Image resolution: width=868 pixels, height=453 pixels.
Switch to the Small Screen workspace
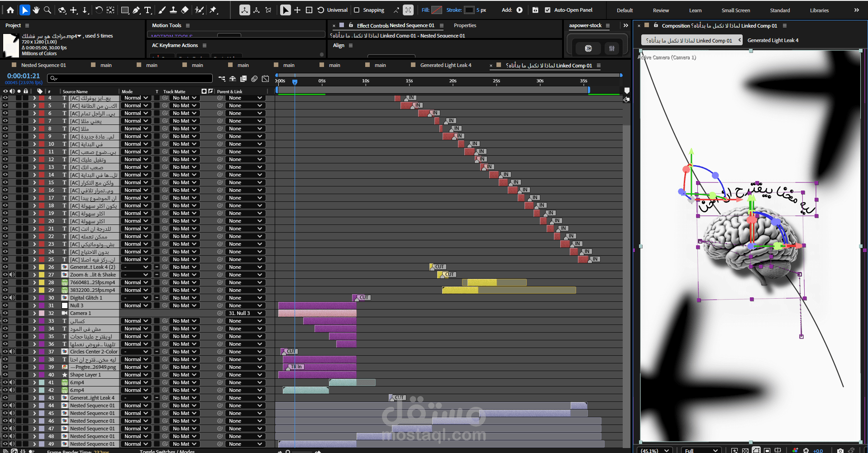point(736,10)
